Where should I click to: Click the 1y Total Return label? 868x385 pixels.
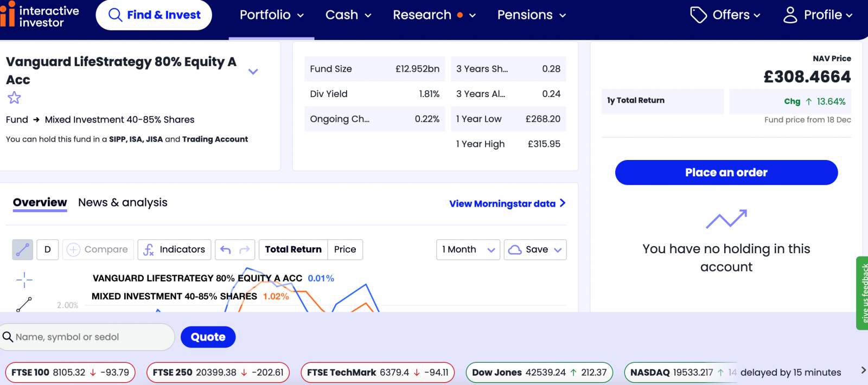coord(636,100)
